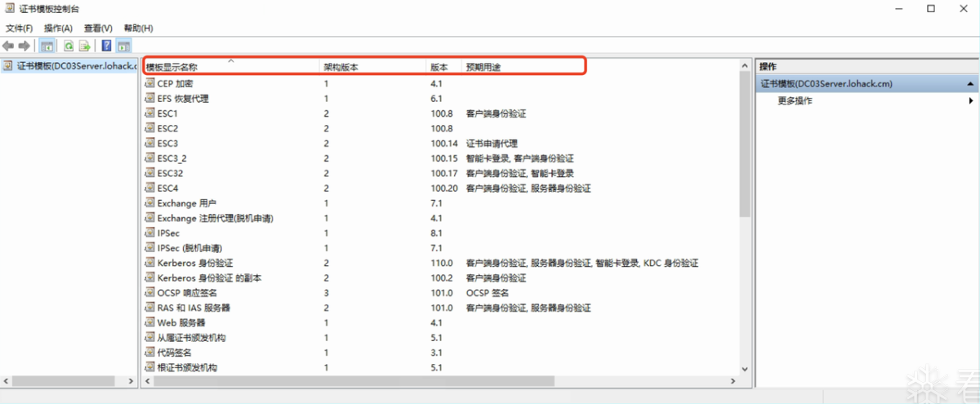
Task: Click version 8.1 in the IPSec row
Action: (436, 233)
